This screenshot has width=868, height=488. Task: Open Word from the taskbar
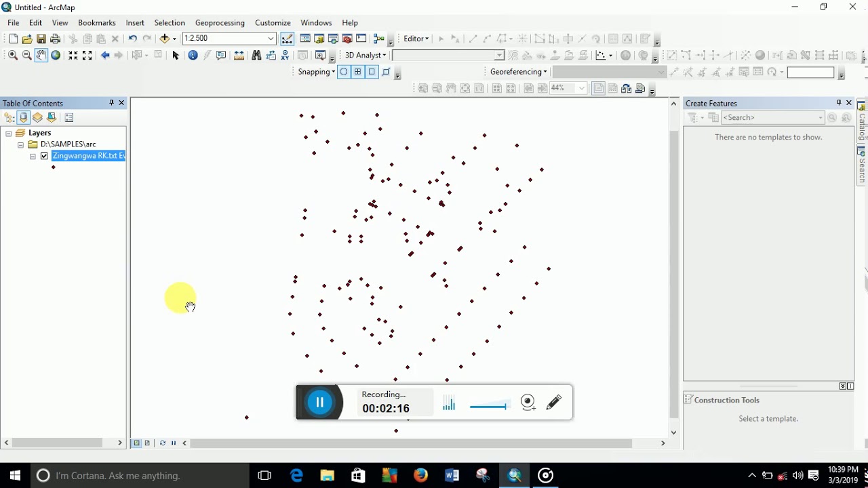pyautogui.click(x=452, y=476)
